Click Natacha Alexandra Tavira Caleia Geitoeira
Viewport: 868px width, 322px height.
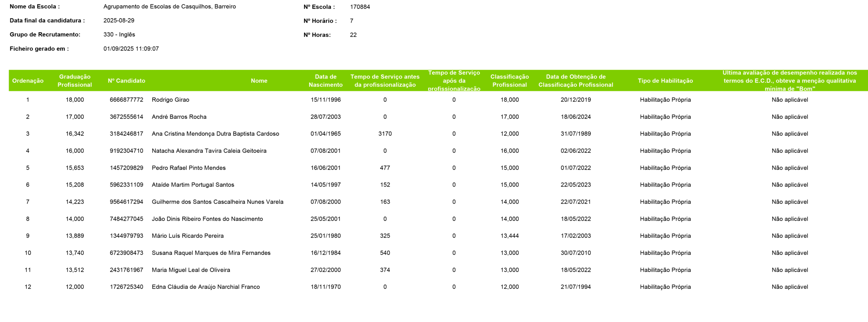pos(209,151)
